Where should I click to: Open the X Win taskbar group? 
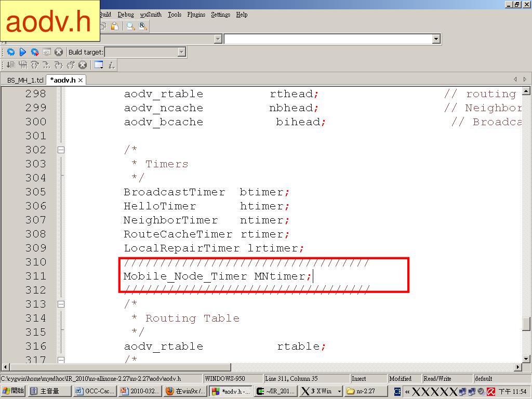[321, 391]
